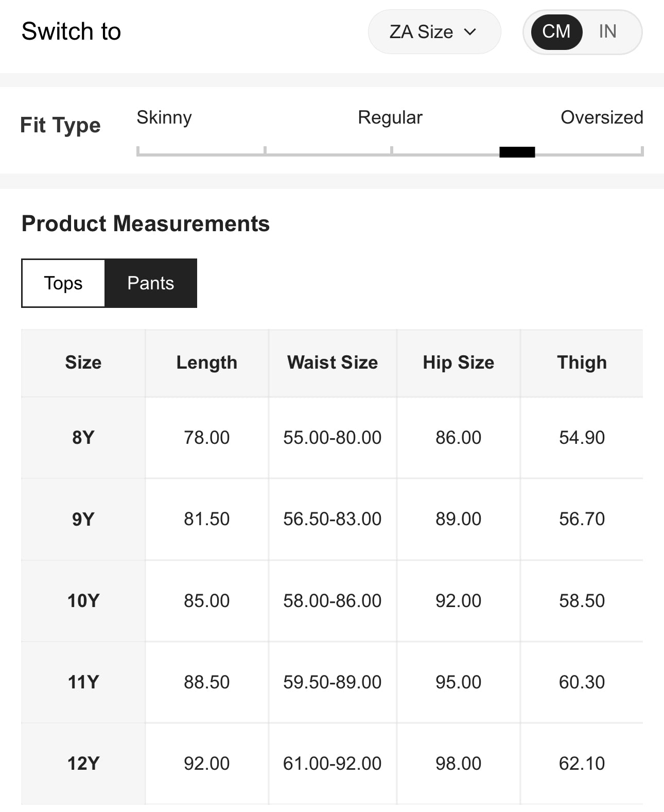Click the 9Y waist size value 56.50-83.00

point(332,519)
